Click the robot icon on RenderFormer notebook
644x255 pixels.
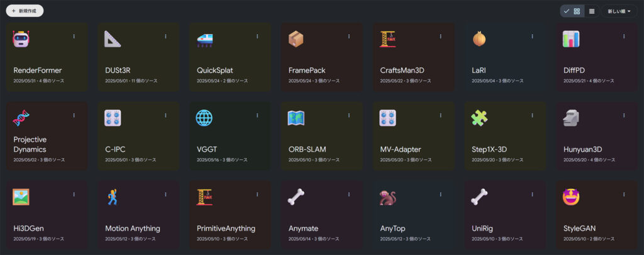[21, 39]
